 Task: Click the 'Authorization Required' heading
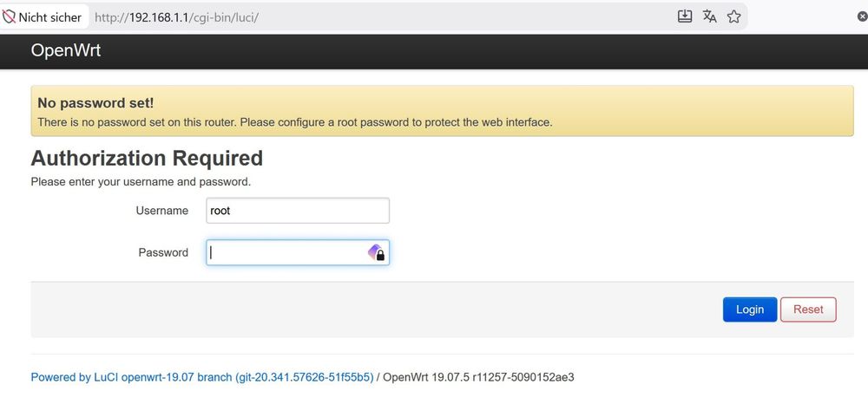(x=147, y=158)
